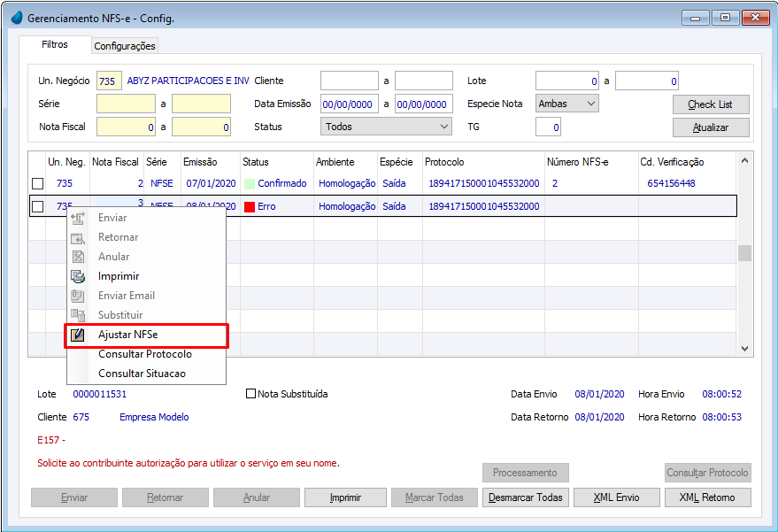Click the Enviar Email icon in context menu

point(78,296)
